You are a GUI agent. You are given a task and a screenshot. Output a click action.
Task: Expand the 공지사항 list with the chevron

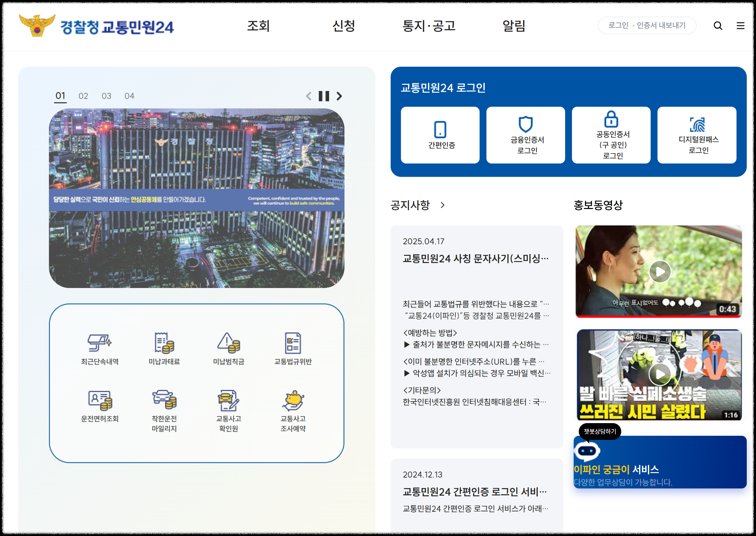[443, 205]
